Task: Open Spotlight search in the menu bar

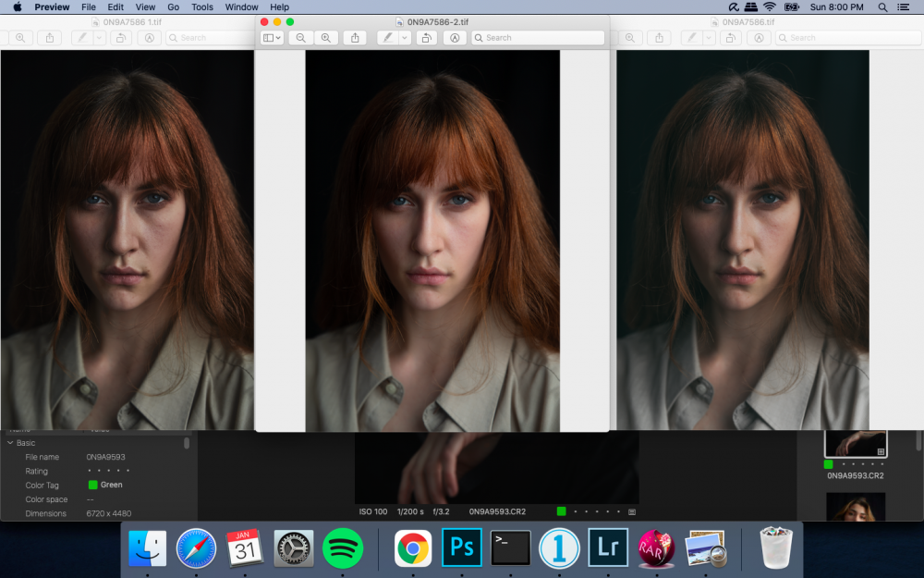Action: point(881,6)
